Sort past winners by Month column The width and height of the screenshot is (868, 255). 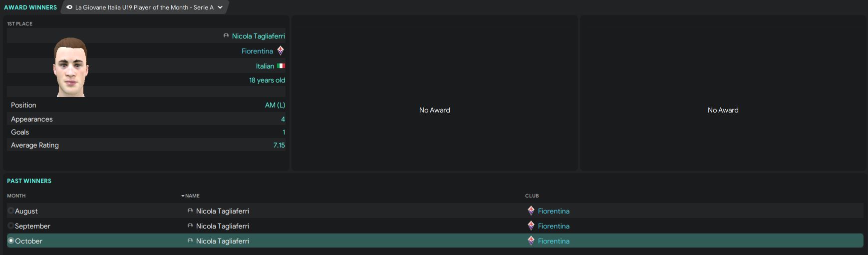16,196
